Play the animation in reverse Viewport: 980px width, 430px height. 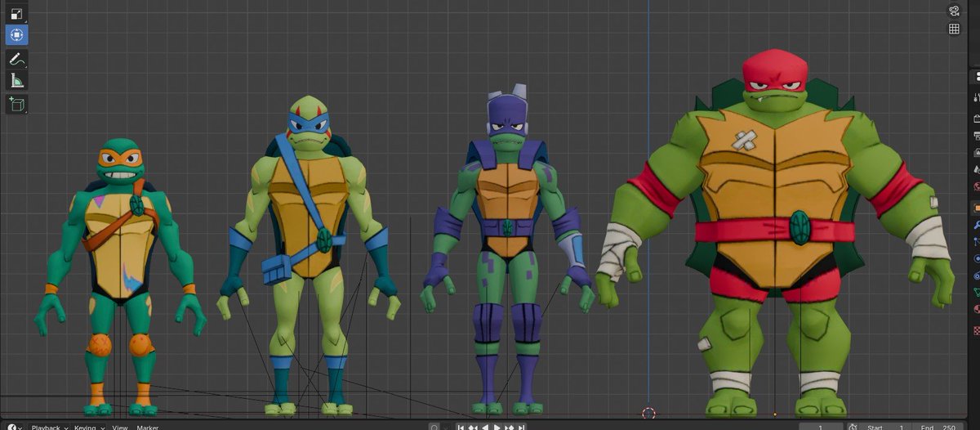point(485,427)
